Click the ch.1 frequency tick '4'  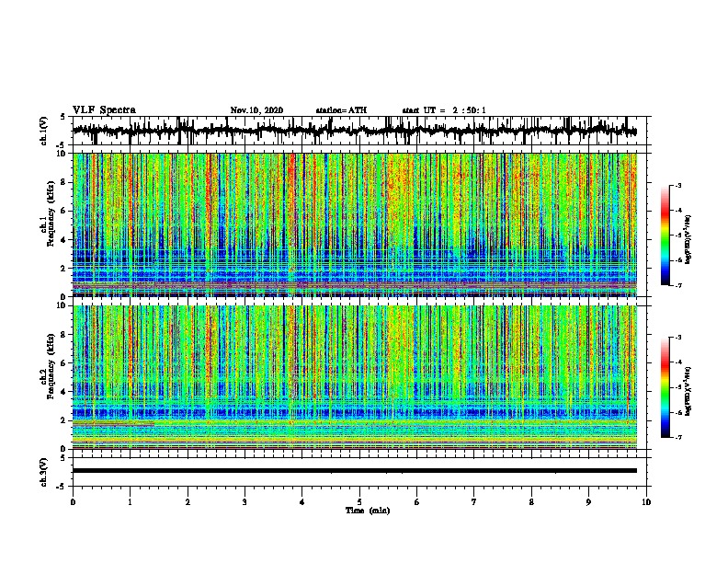coord(65,240)
